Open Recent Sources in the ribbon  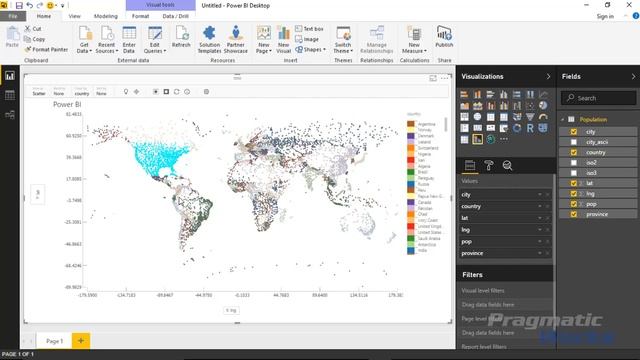pos(107,39)
